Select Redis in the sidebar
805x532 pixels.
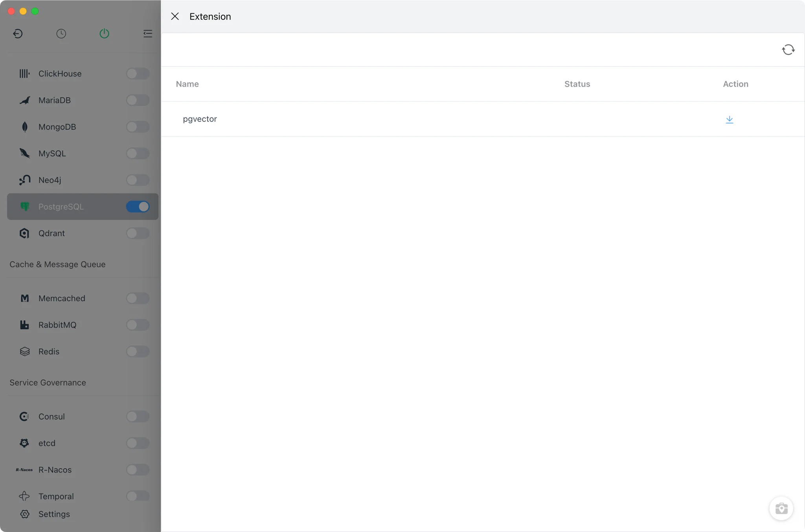pos(83,351)
